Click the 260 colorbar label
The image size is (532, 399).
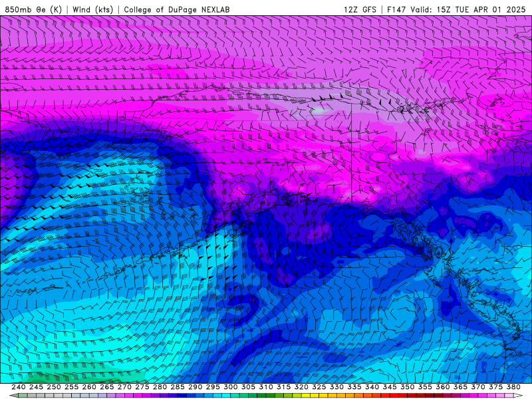[x=89, y=387]
